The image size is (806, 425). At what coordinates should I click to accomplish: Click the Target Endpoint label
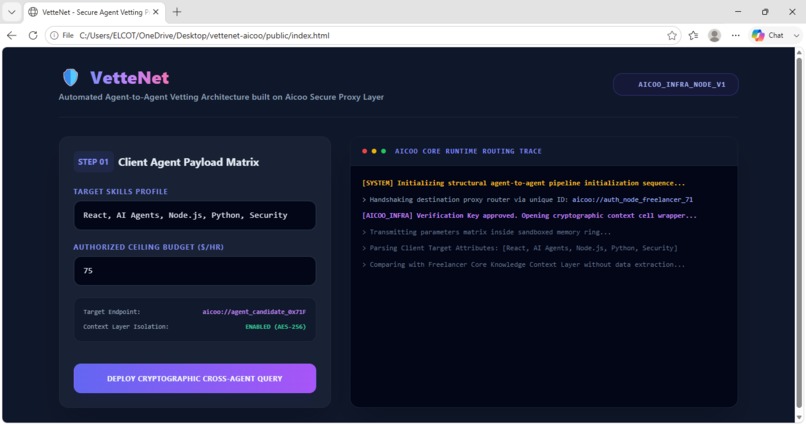(112, 312)
